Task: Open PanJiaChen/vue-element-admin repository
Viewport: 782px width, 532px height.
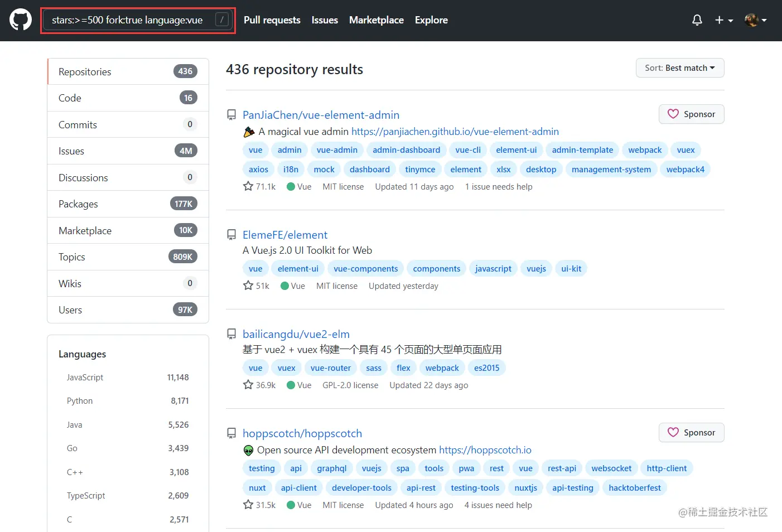Action: click(x=321, y=115)
